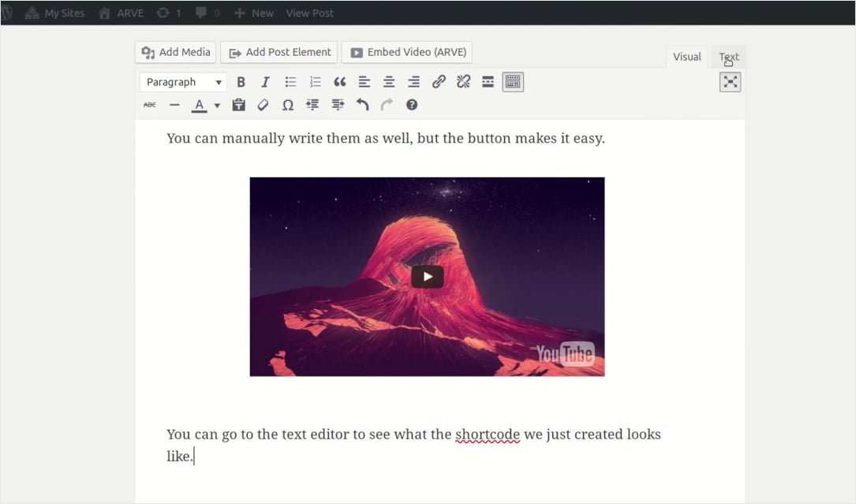Screen dimensions: 856x504
Task: Open the Add Media dialog
Action: [175, 52]
